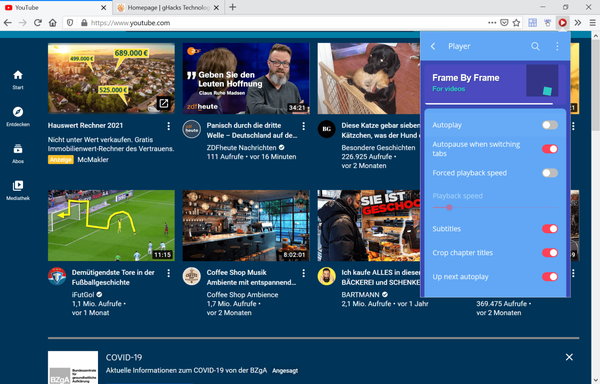600x384 pixels.
Task: Open a new browser tab
Action: click(232, 7)
